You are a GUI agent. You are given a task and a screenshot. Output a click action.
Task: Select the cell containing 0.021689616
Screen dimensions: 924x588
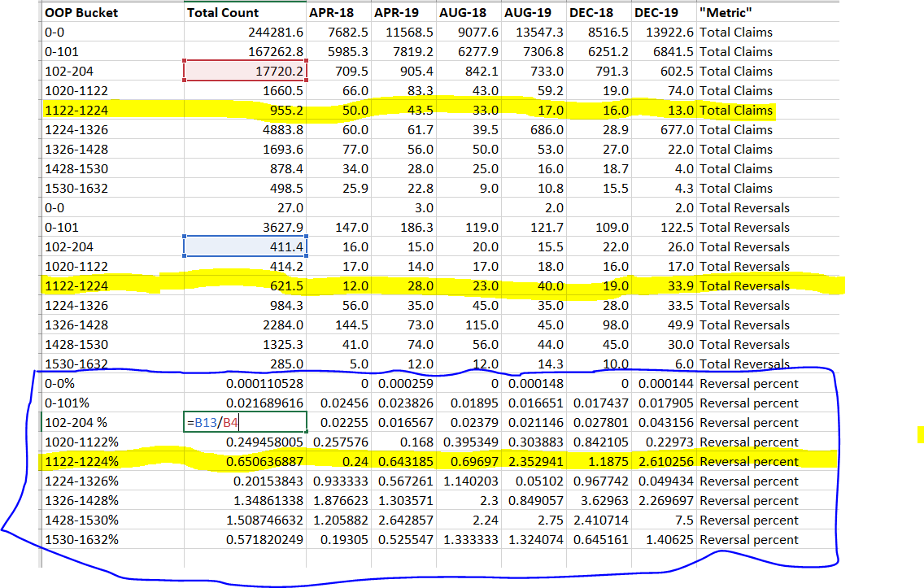point(245,403)
